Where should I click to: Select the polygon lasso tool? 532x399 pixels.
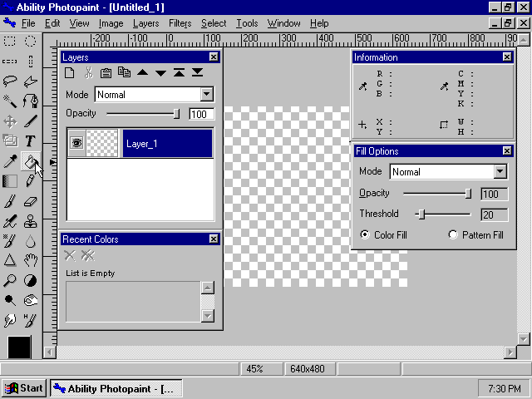30,81
